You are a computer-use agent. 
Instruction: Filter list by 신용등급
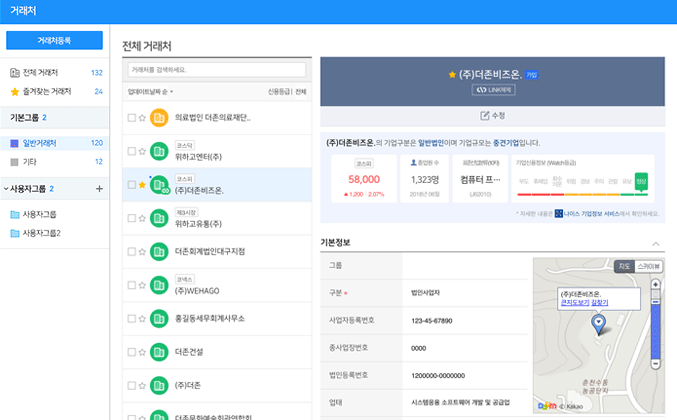pos(279,92)
